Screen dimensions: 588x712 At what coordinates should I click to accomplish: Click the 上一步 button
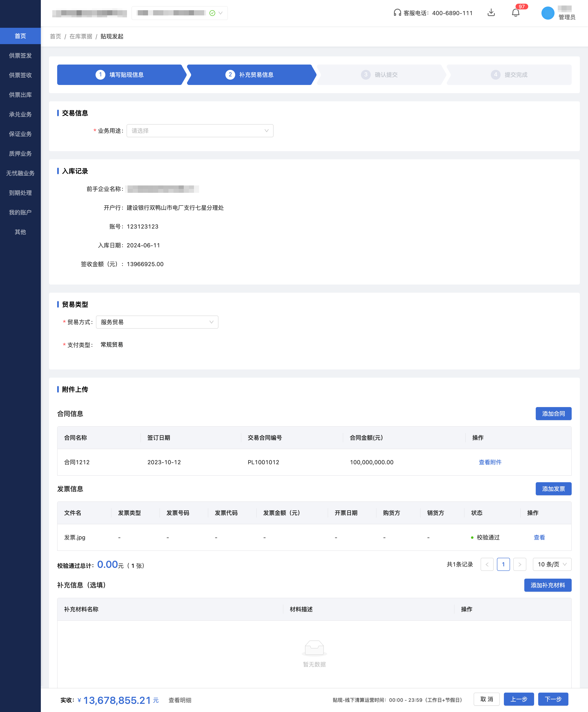[x=519, y=699]
